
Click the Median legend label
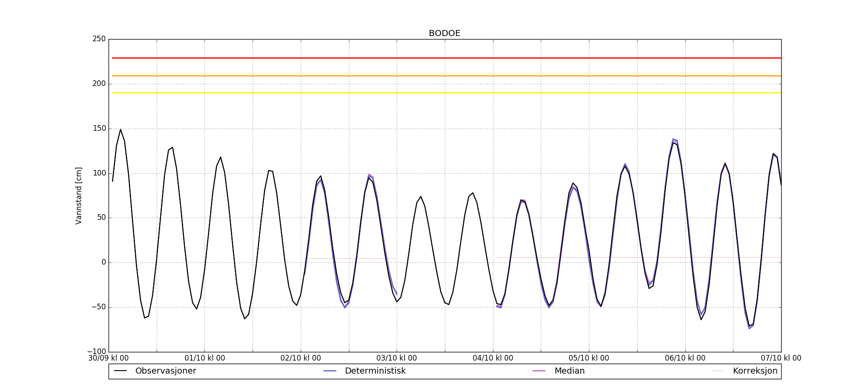[x=569, y=371]
